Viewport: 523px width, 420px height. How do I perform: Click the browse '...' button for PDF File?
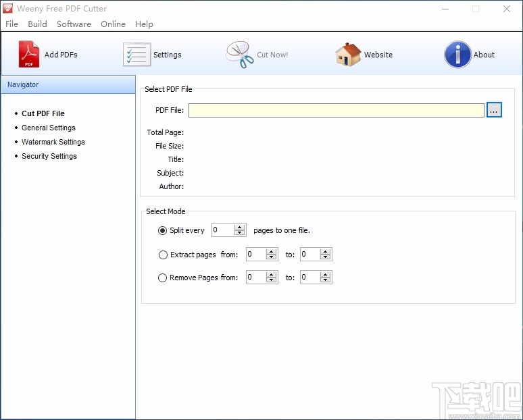tap(494, 110)
